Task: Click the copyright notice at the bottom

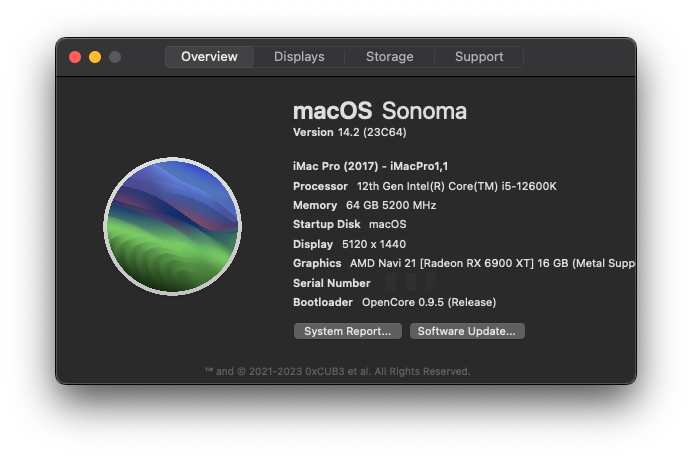Action: pos(337,371)
